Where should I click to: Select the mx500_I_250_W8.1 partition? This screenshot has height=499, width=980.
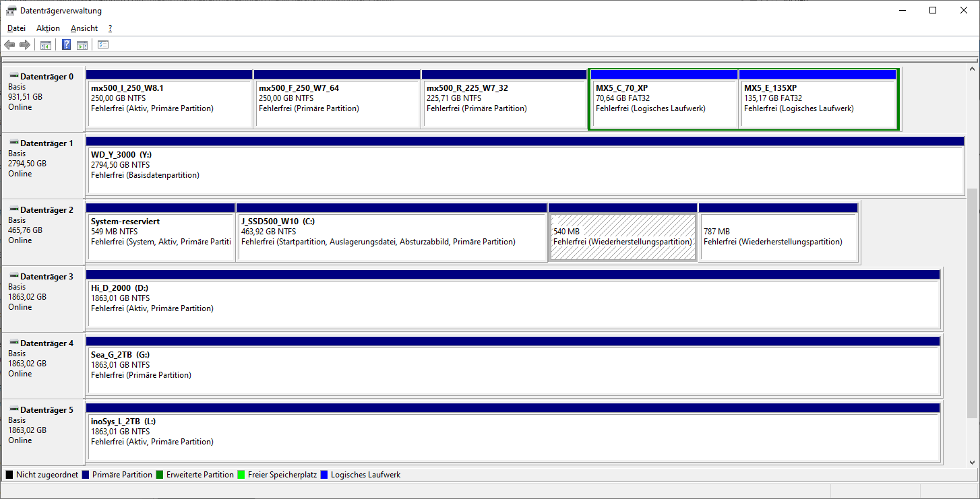click(x=169, y=98)
